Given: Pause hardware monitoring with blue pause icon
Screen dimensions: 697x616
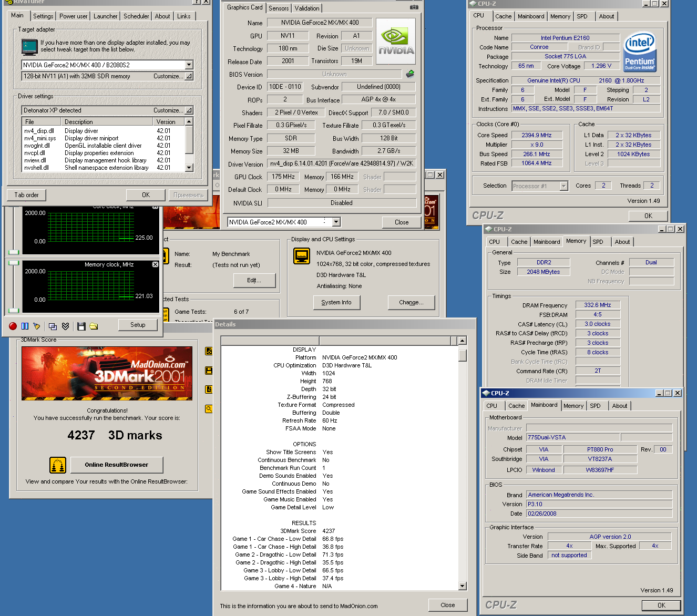Looking at the screenshot, I should (25, 326).
